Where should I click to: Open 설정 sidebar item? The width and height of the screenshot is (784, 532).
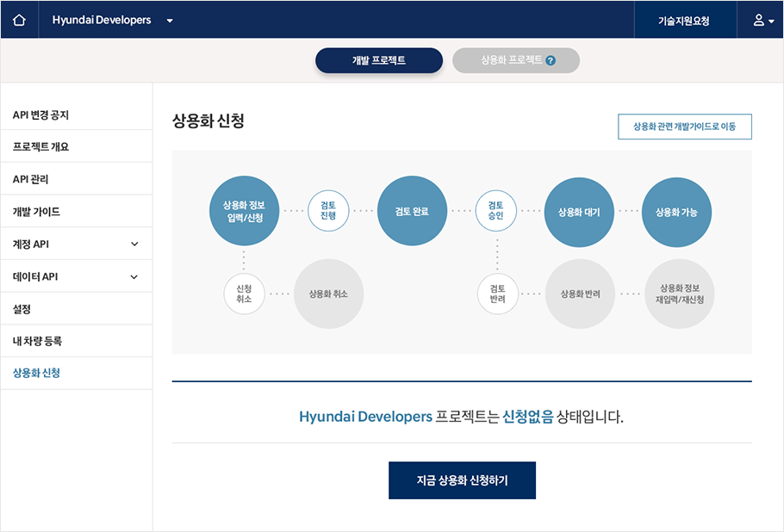(77, 309)
